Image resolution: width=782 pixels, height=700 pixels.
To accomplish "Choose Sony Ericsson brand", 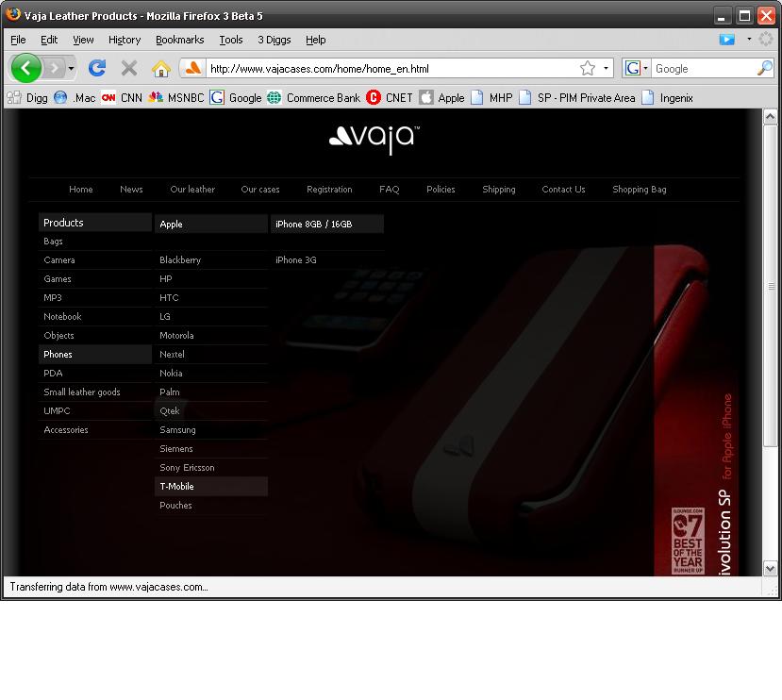I will coord(211,468).
